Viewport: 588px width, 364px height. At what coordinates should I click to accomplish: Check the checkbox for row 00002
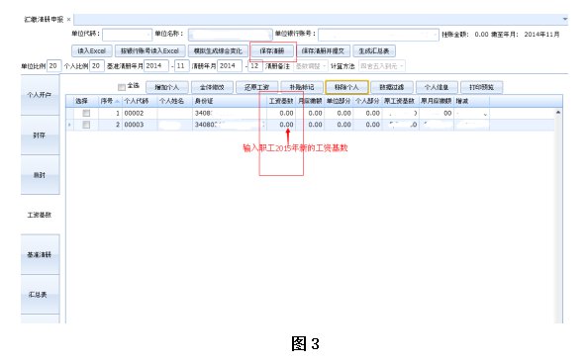[x=86, y=113]
